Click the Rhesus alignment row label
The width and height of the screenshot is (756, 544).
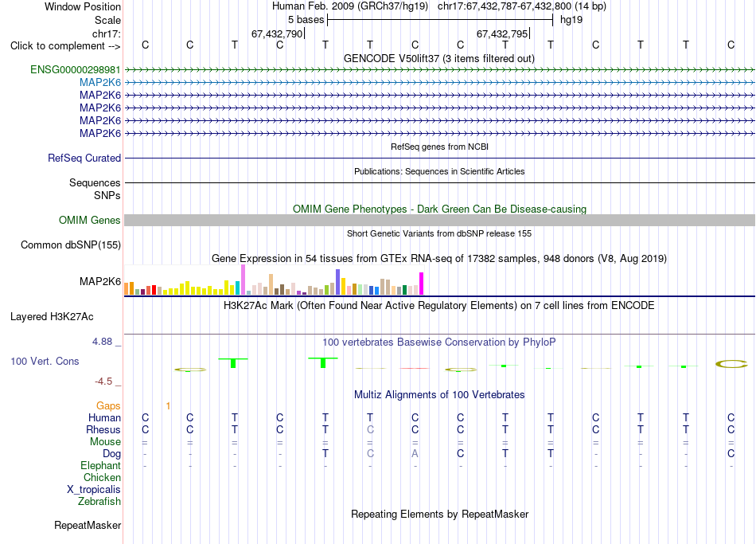click(x=103, y=430)
